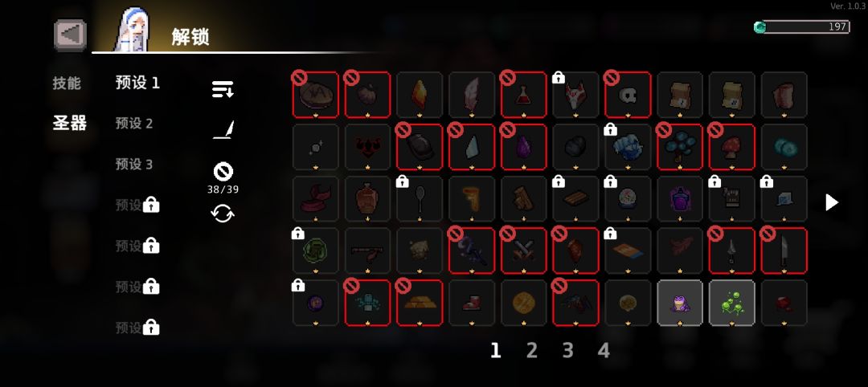Select the broom clear icon
The width and height of the screenshot is (868, 387).
223,131
